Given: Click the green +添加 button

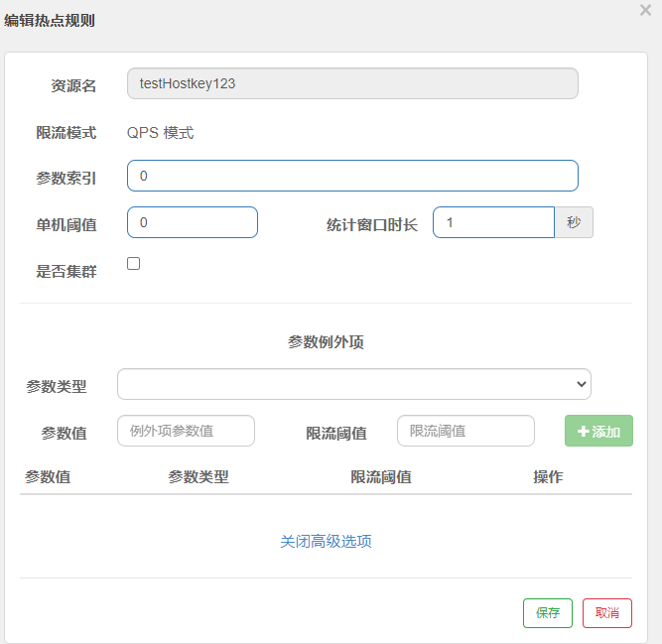Looking at the screenshot, I should tap(598, 431).
